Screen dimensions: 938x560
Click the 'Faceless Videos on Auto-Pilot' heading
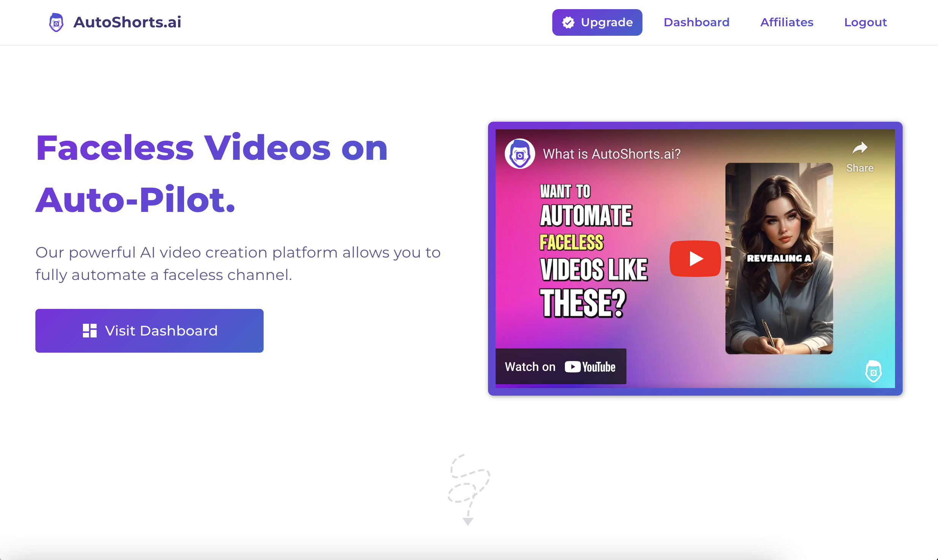[x=212, y=174]
